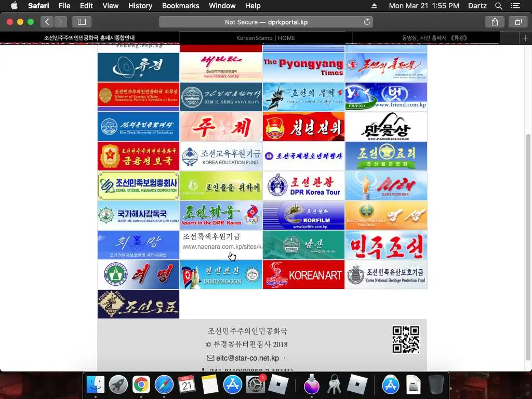Open Google Chrome from the Dock
Screen dimensions: 532x399
click(141, 385)
